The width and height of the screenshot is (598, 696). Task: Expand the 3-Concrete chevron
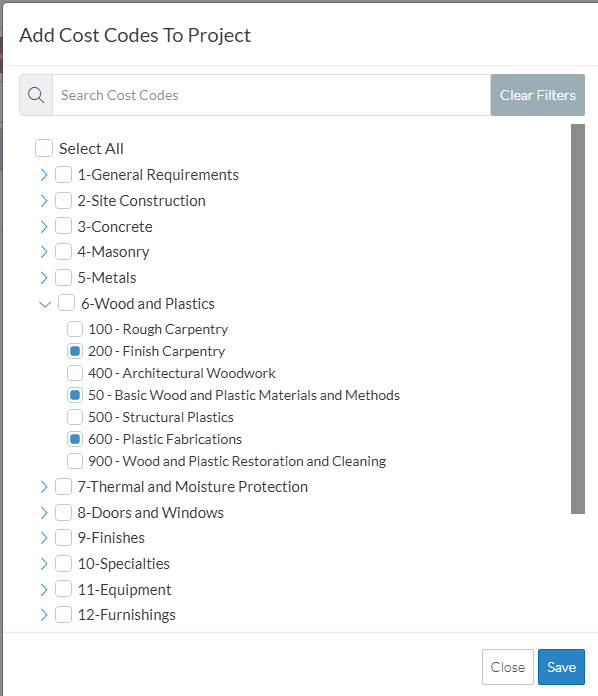(44, 227)
